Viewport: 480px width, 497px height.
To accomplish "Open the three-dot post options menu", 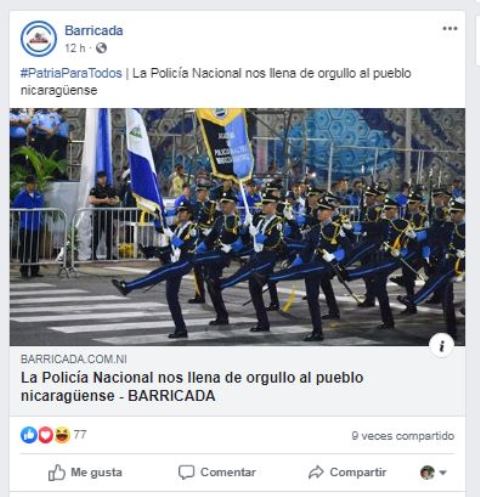I will click(450, 29).
